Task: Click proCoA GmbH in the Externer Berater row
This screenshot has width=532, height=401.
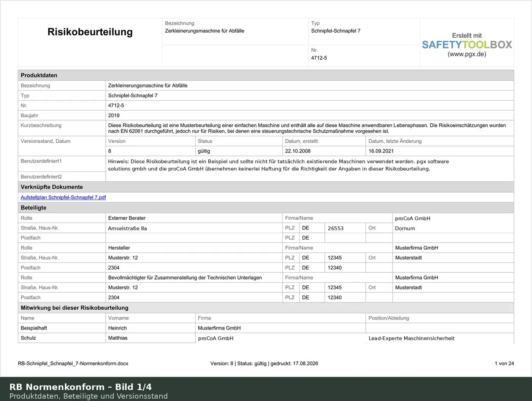Action: point(413,218)
